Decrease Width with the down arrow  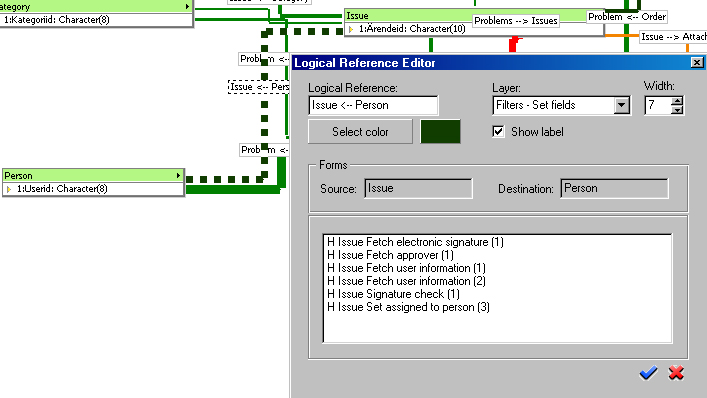tap(677, 110)
